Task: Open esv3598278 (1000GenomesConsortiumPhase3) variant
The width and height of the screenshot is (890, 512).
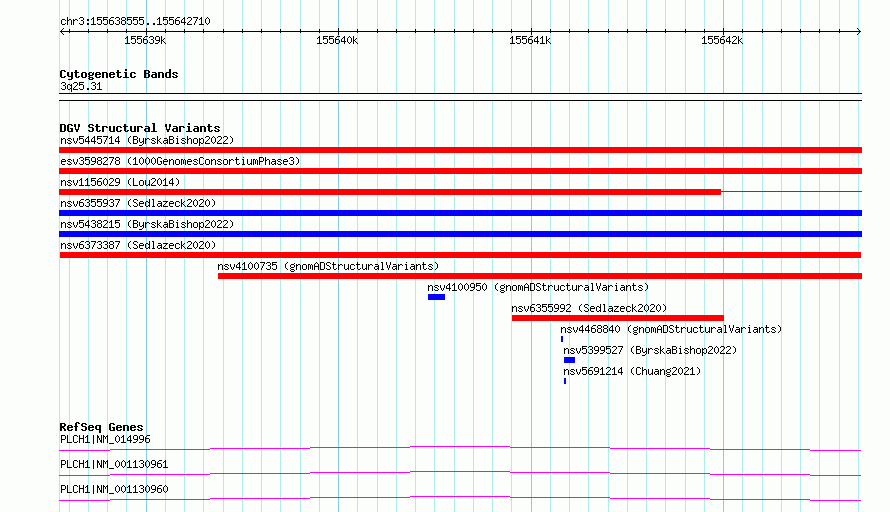Action: 180,161
